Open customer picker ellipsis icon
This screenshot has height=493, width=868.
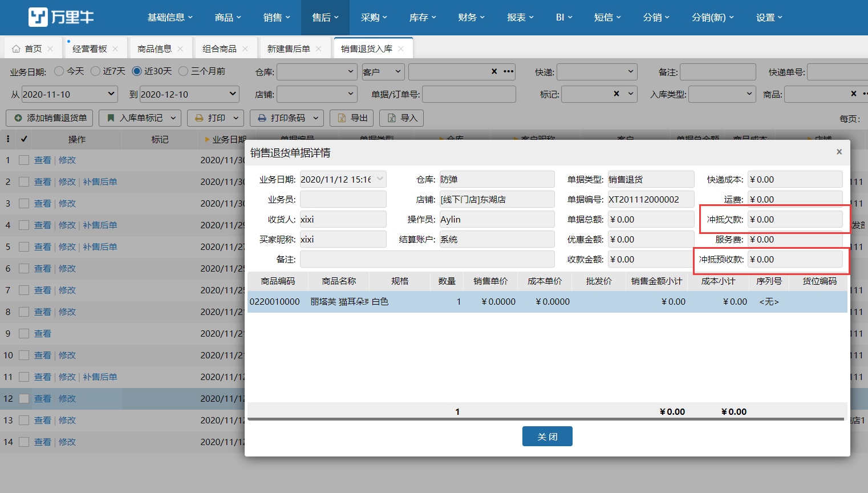pos(509,71)
